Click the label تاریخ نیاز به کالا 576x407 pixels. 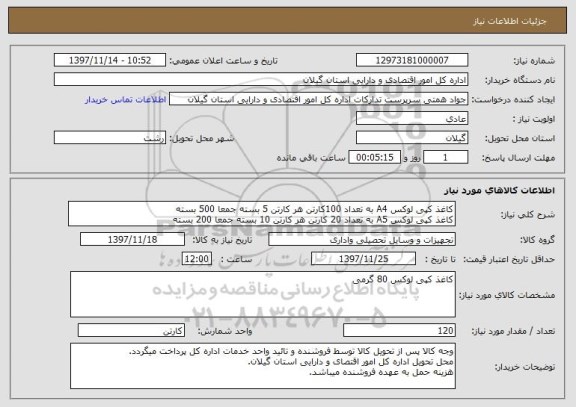(222, 240)
